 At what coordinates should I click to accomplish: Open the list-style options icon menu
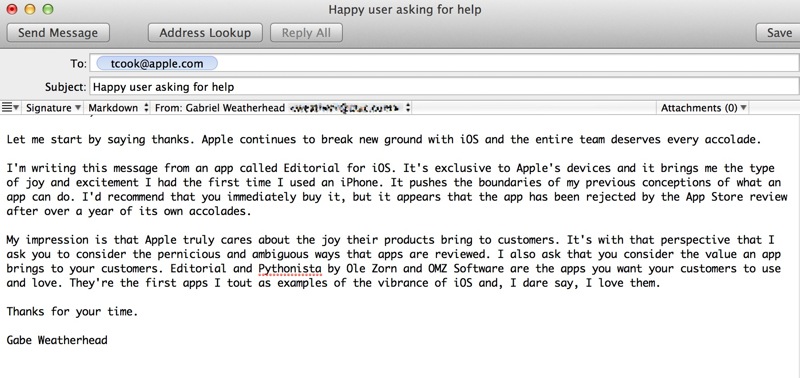pos(10,108)
